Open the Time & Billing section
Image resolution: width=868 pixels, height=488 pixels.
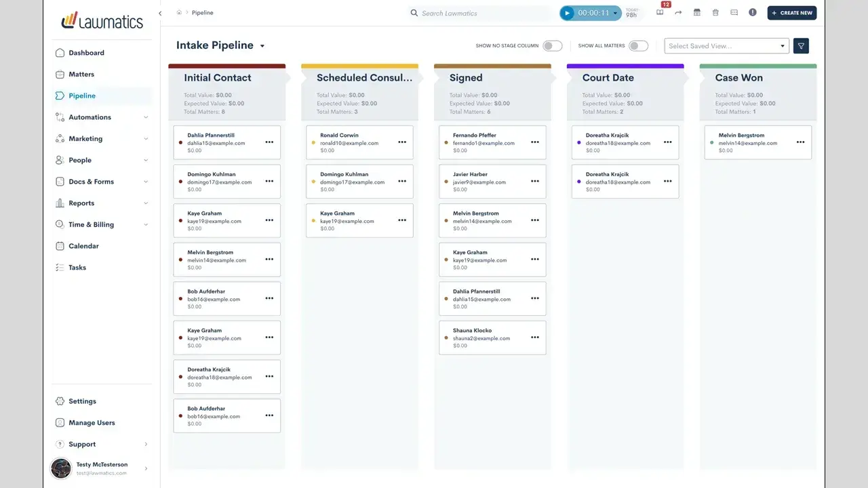coord(92,224)
